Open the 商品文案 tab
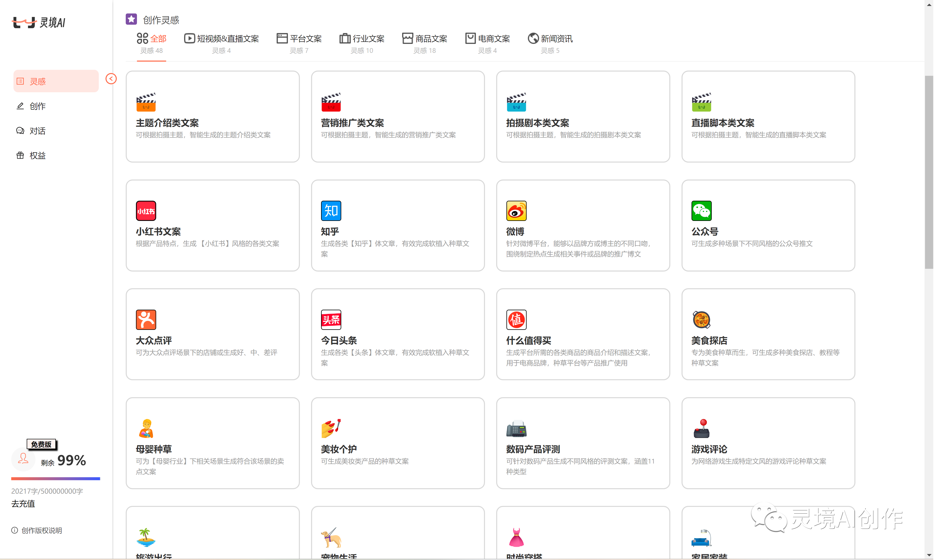Viewport: 934px width, 560px height. pos(425,44)
